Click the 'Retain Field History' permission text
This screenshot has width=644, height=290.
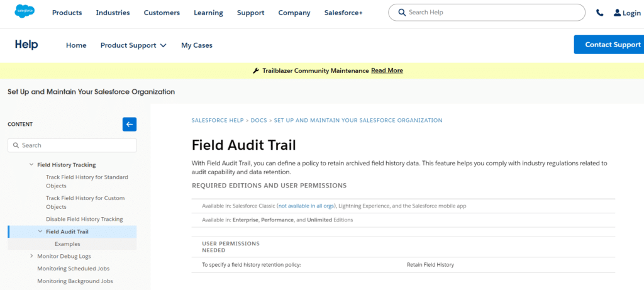pyautogui.click(x=430, y=265)
